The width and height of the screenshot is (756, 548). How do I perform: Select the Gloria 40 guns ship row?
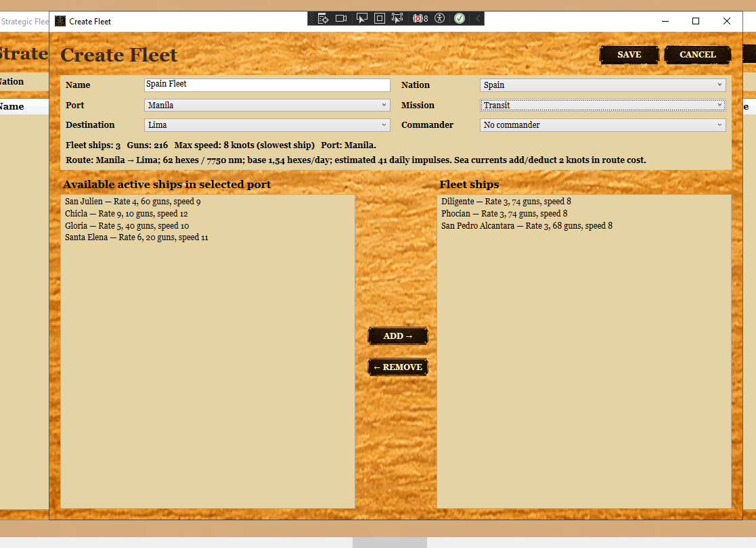pyautogui.click(x=208, y=225)
